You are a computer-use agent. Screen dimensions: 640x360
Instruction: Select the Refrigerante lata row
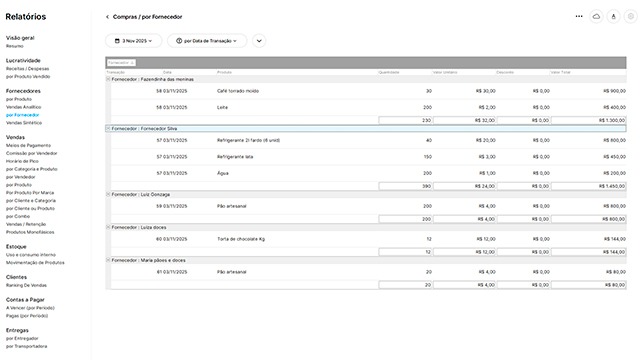click(369, 157)
